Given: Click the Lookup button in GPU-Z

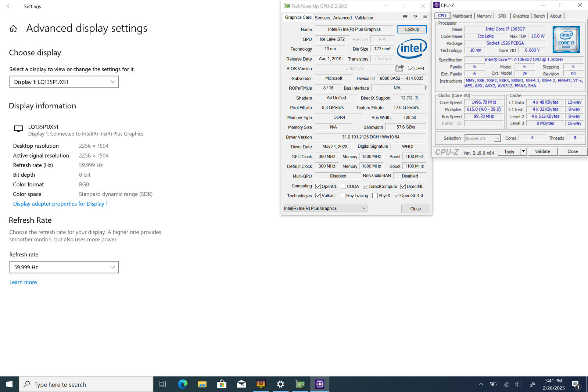Looking at the screenshot, I should 412,29.
